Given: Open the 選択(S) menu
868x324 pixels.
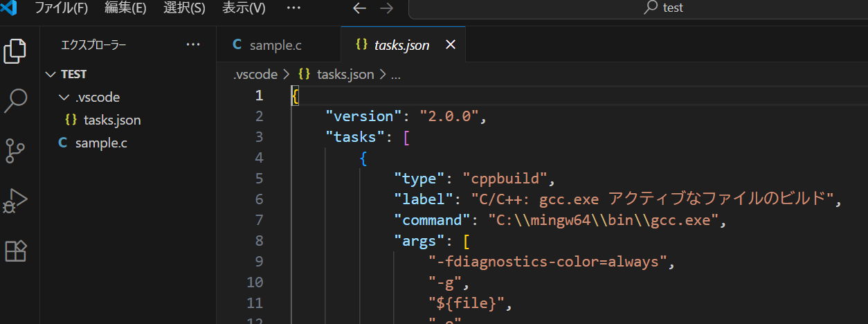Looking at the screenshot, I should click(184, 8).
